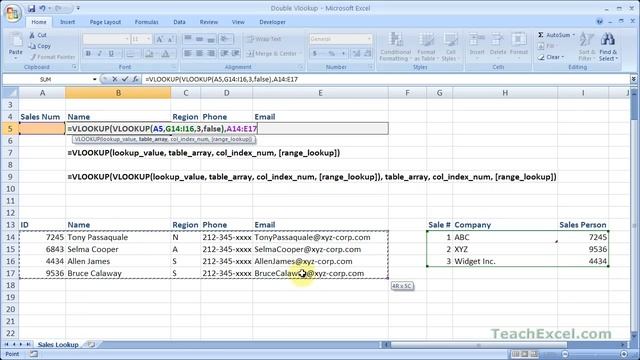
Task: Apply cell borders from Font group
Action: (131, 53)
